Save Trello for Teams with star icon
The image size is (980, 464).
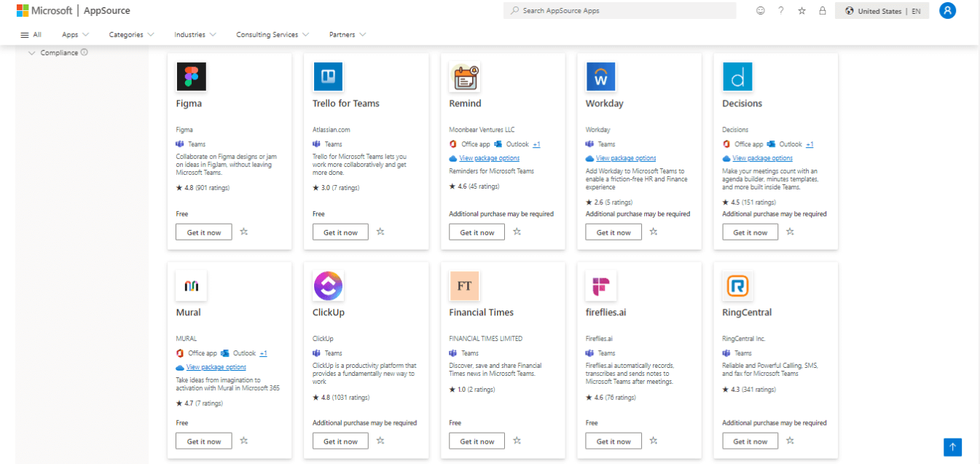pyautogui.click(x=380, y=232)
